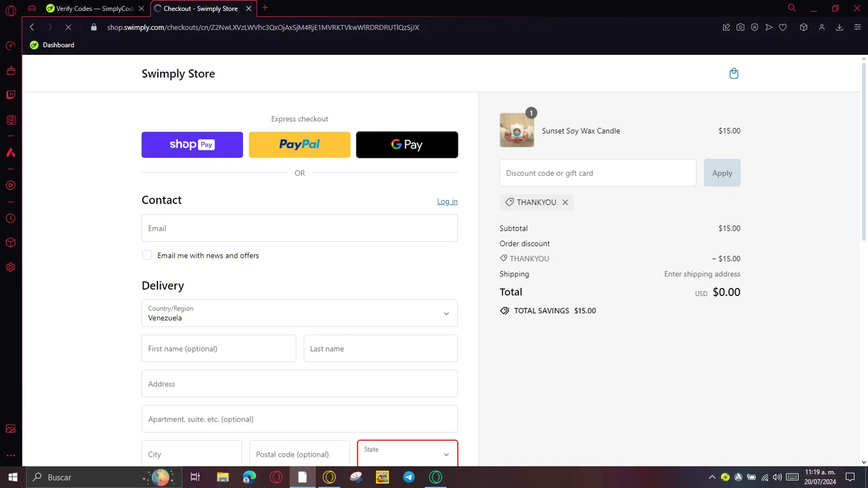Screen dimensions: 868x488
Task: Open GX Cleaner in sidebar
Action: coord(10,71)
